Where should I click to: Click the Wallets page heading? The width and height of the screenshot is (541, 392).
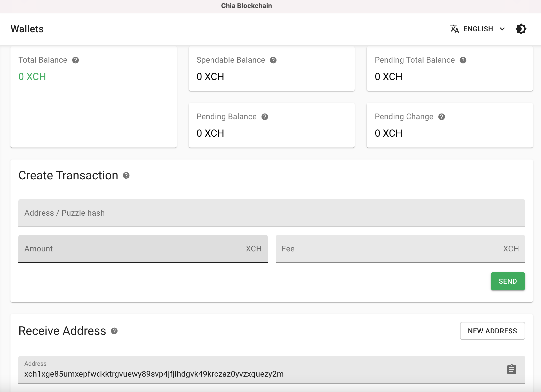point(27,29)
